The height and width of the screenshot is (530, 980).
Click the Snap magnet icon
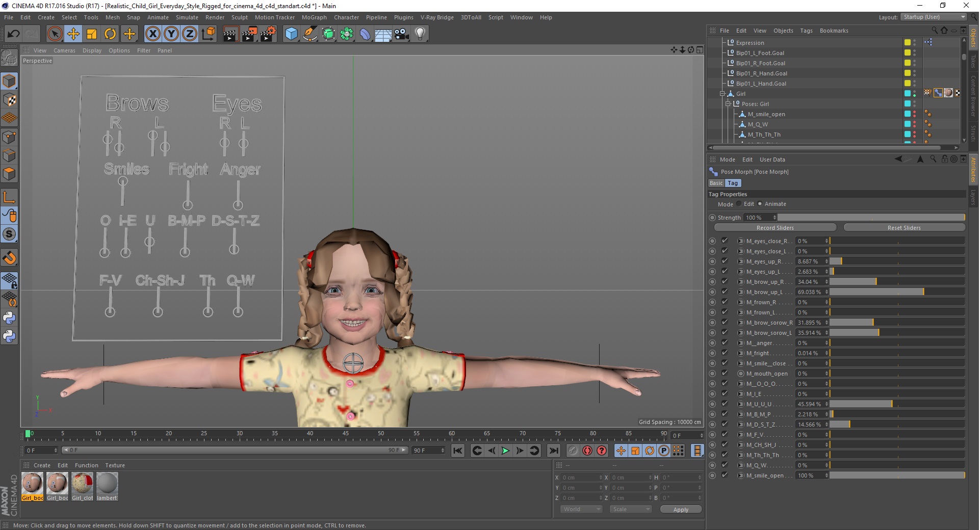click(9, 258)
